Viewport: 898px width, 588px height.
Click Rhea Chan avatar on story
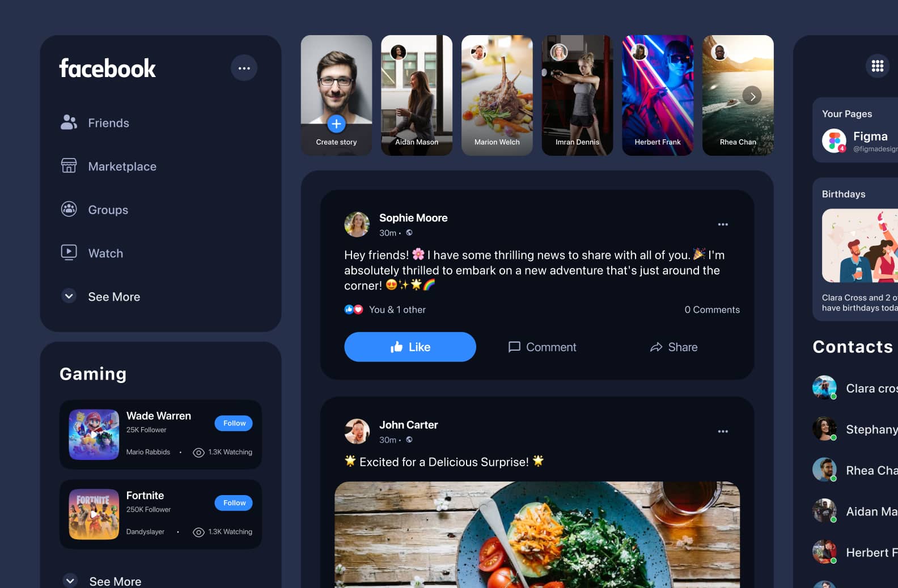tap(720, 52)
